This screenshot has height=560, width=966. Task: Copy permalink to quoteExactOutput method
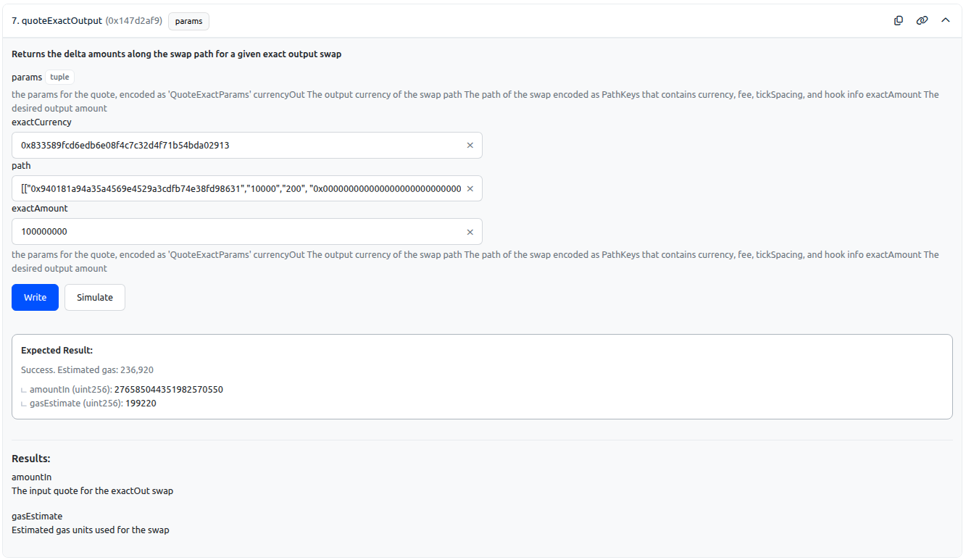[x=922, y=21]
